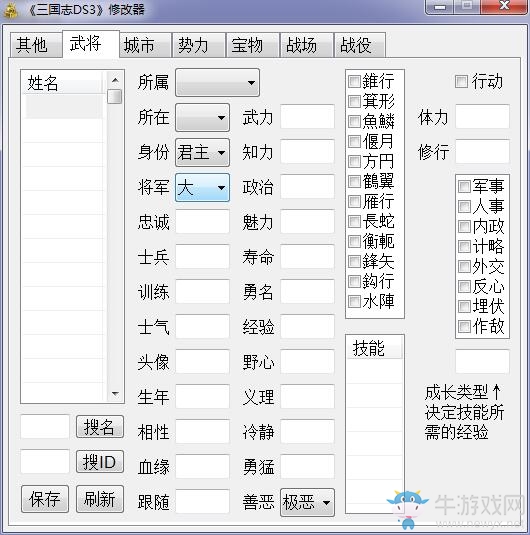The height and width of the screenshot is (535, 530).
Task: Enable the 军事 checkbox
Action: pyautogui.click(x=464, y=187)
